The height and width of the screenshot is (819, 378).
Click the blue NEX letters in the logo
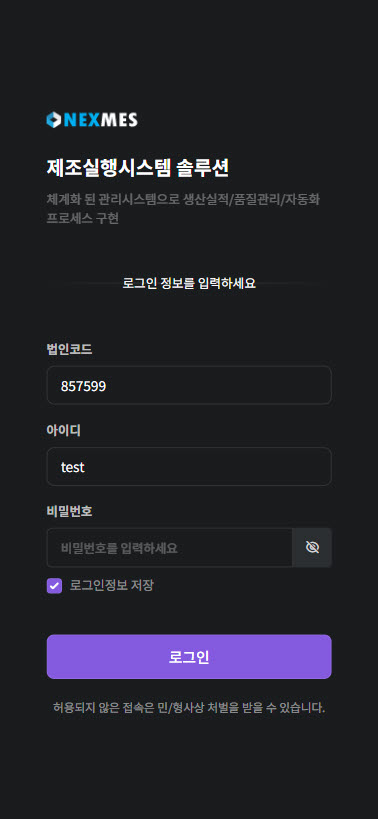click(x=82, y=121)
